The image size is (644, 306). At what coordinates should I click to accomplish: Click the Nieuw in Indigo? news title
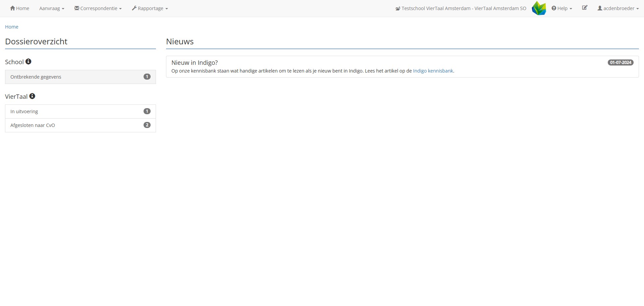click(x=195, y=63)
